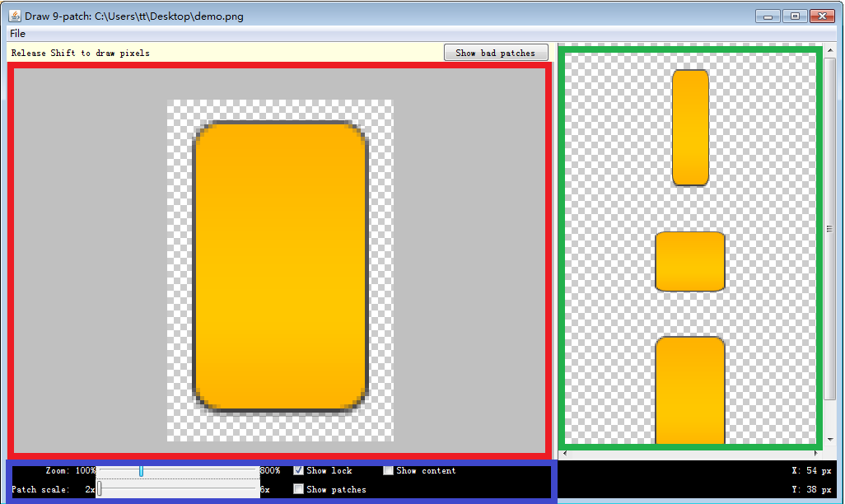Click the '800%' zoom maximum label
Viewport: 845px width, 504px height.
pyautogui.click(x=270, y=470)
